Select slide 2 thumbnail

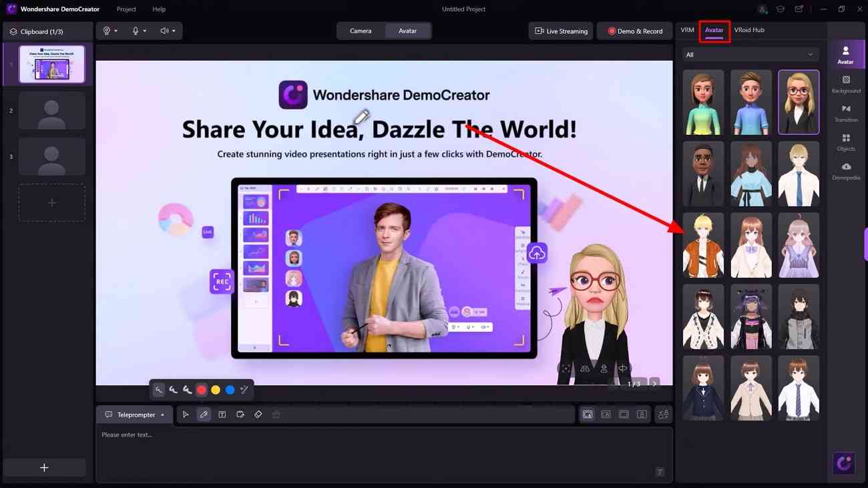coord(52,110)
